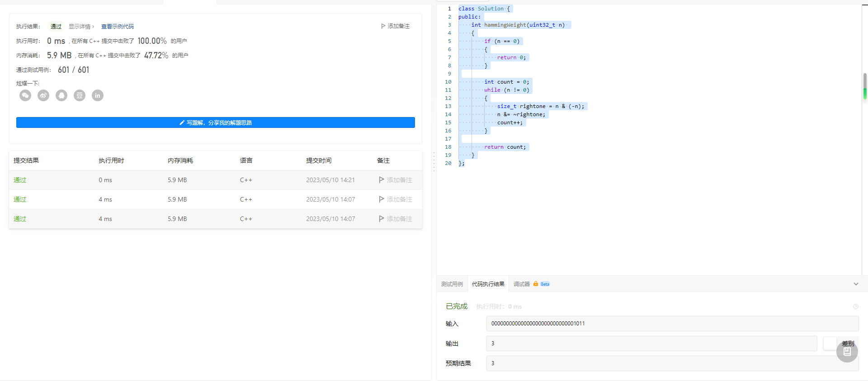Viewport: 868px width, 381px height.
Task: Add note flag for 14:21 submission
Action: [396, 180]
